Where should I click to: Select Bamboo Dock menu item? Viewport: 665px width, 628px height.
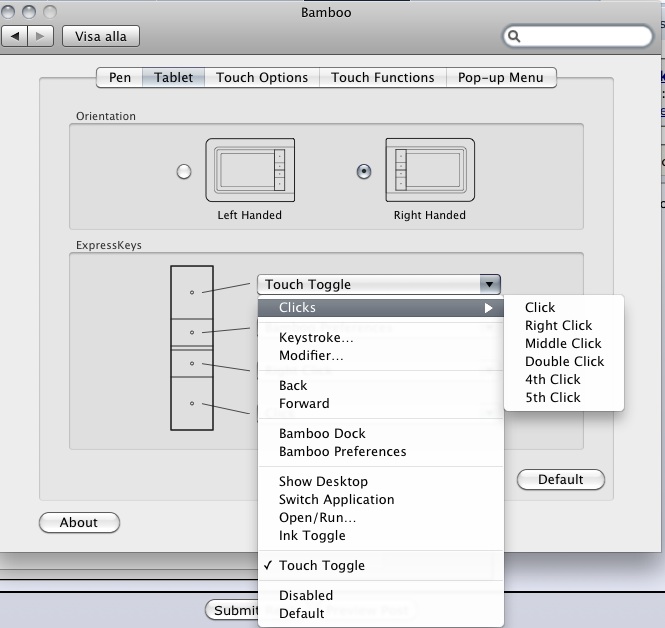(x=380, y=433)
